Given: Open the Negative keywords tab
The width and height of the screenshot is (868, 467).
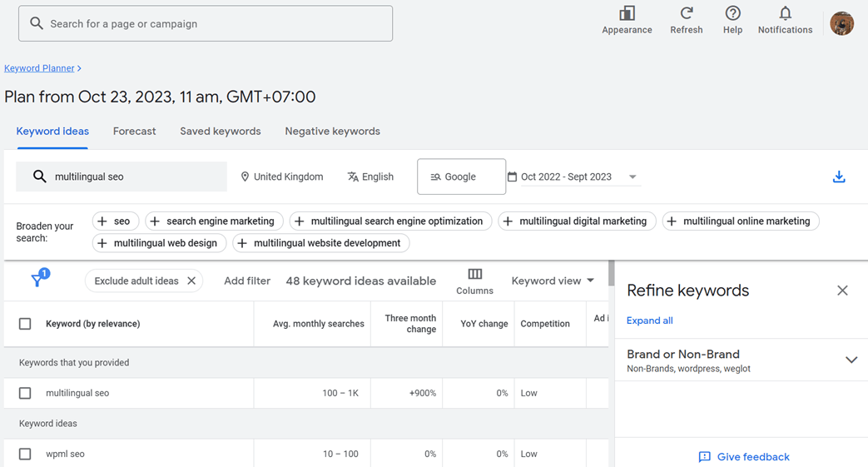Looking at the screenshot, I should 333,132.
